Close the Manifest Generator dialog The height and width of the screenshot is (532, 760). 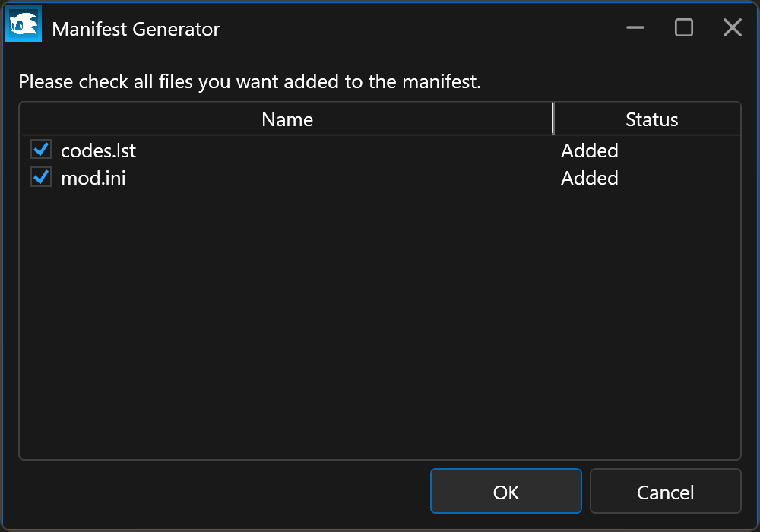pos(732,28)
